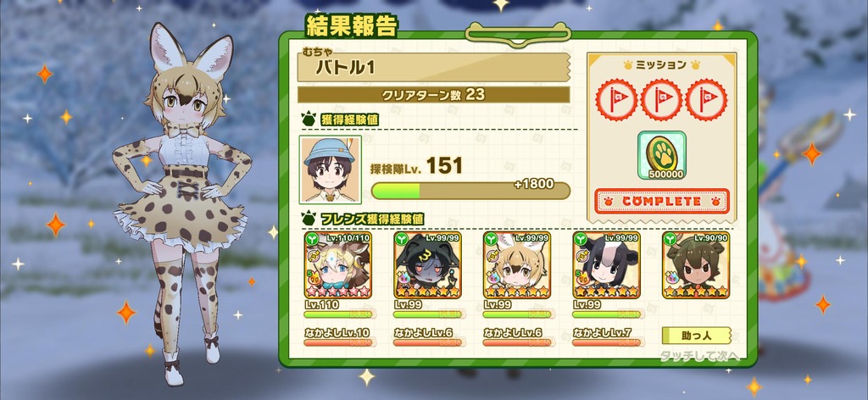Select the Lv.90/90 helper friend card
The image size is (868, 400).
[697, 265]
